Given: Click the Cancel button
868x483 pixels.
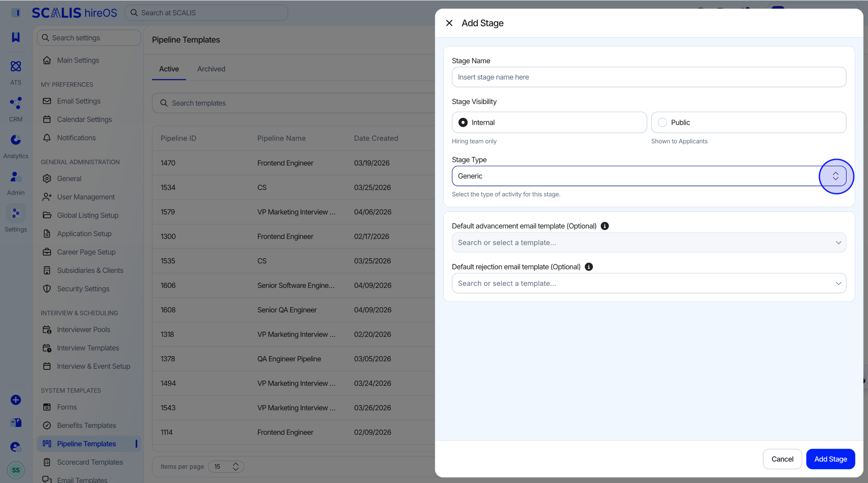Looking at the screenshot, I should click(782, 459).
